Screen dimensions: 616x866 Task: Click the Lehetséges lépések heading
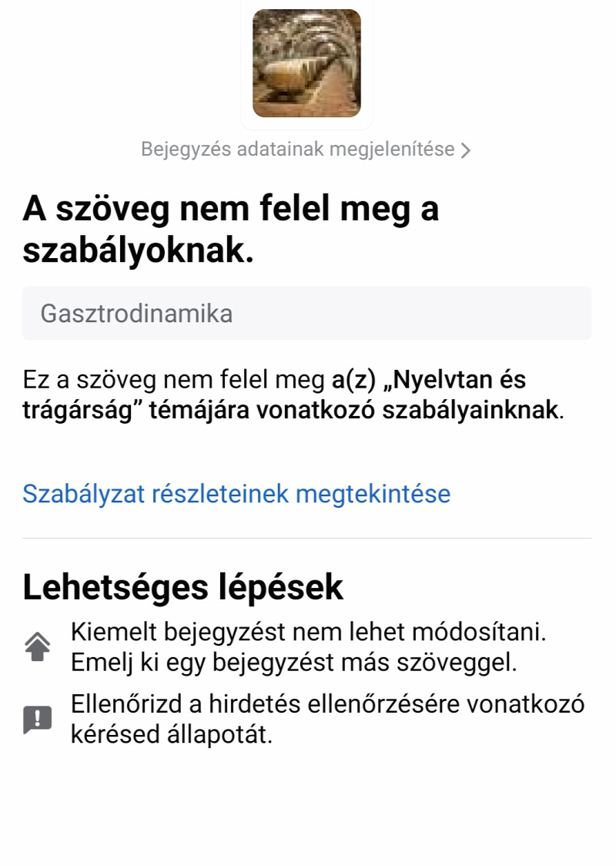coord(182,587)
